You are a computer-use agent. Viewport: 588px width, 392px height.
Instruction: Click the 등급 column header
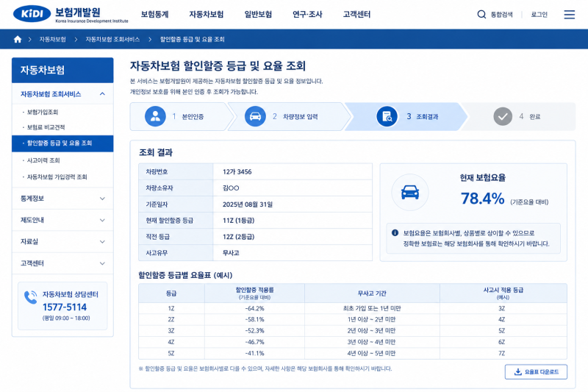click(171, 293)
